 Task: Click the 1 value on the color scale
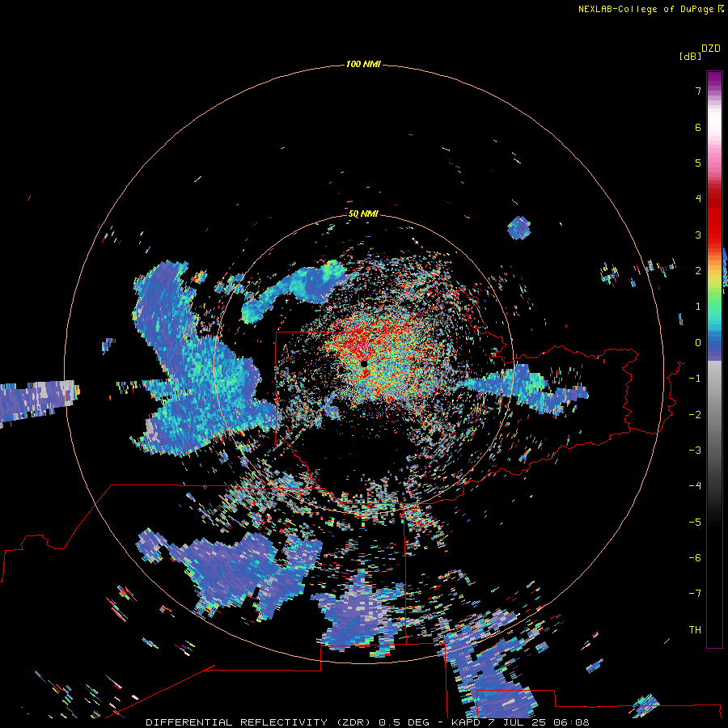click(698, 307)
